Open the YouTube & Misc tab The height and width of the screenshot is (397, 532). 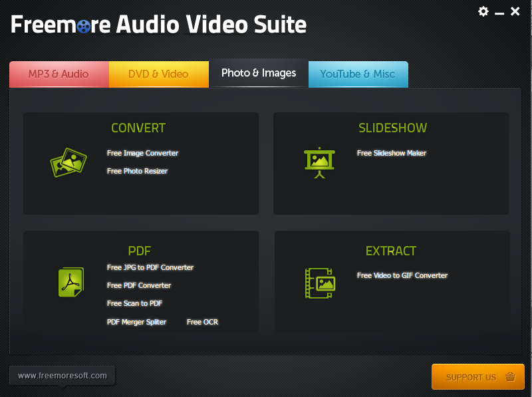pyautogui.click(x=358, y=74)
